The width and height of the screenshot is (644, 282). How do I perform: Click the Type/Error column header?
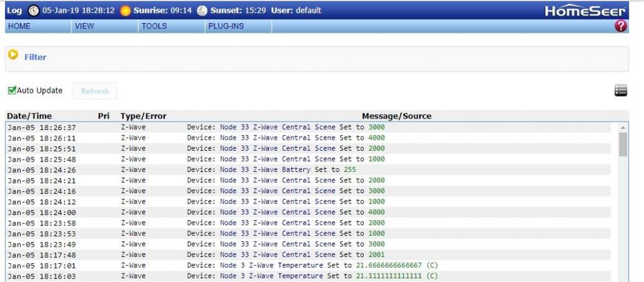click(x=143, y=116)
